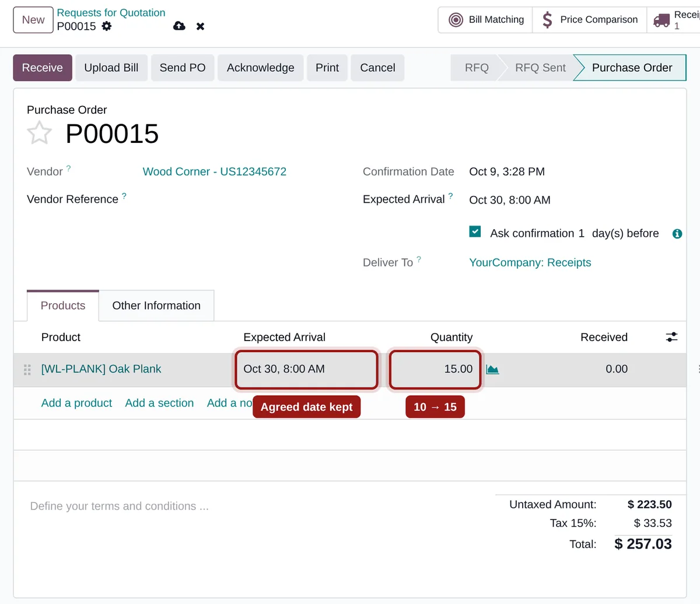Screen dimensions: 700x604
Task: Click the Price Comparison dollar icon
Action: [547, 20]
